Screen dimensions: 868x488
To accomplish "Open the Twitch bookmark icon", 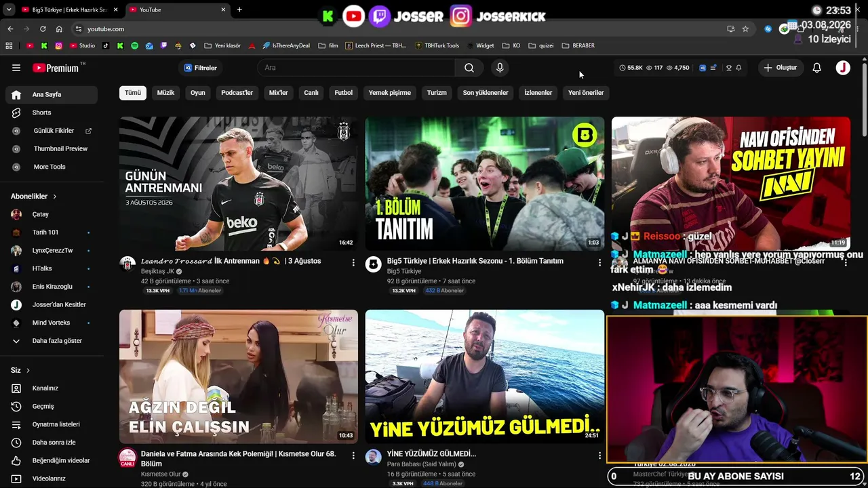I will pos(163,45).
